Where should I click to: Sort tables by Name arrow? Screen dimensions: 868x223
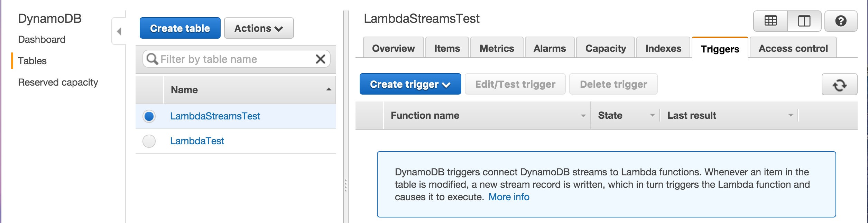click(x=329, y=90)
